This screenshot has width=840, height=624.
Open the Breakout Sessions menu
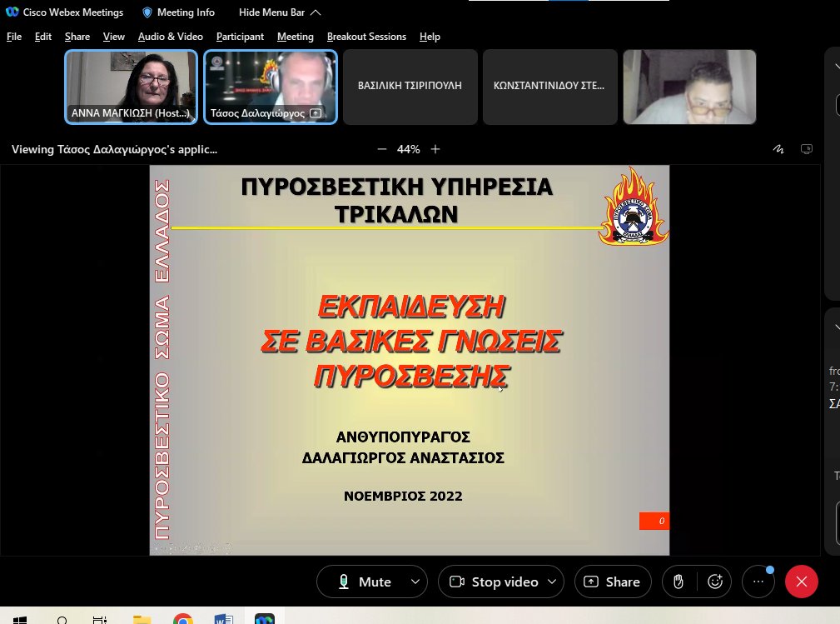pyautogui.click(x=366, y=37)
